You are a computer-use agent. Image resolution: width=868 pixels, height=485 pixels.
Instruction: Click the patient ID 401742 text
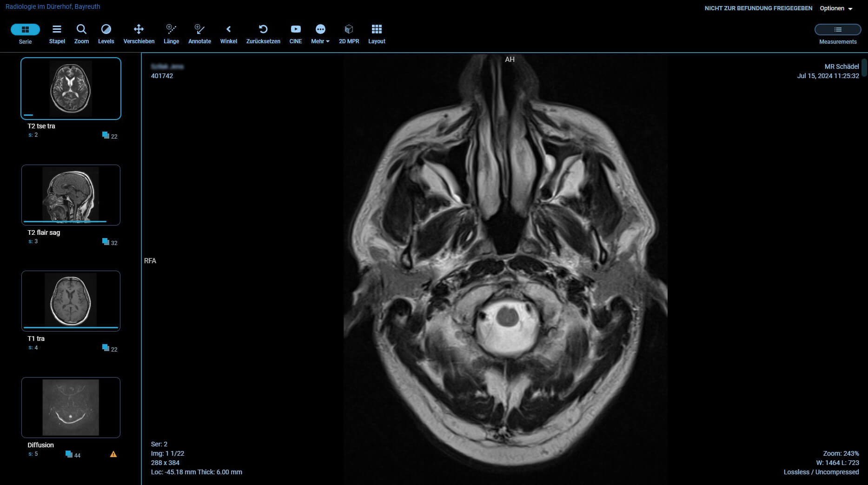point(162,76)
